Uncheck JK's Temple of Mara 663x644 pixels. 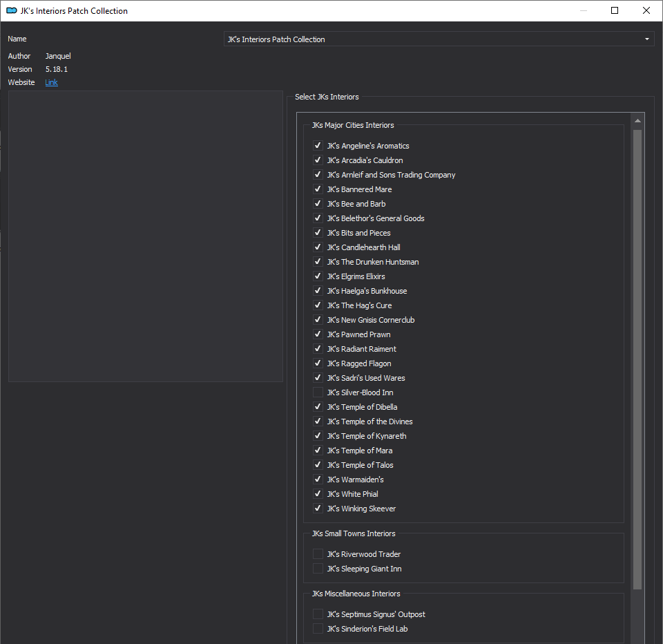(x=318, y=451)
